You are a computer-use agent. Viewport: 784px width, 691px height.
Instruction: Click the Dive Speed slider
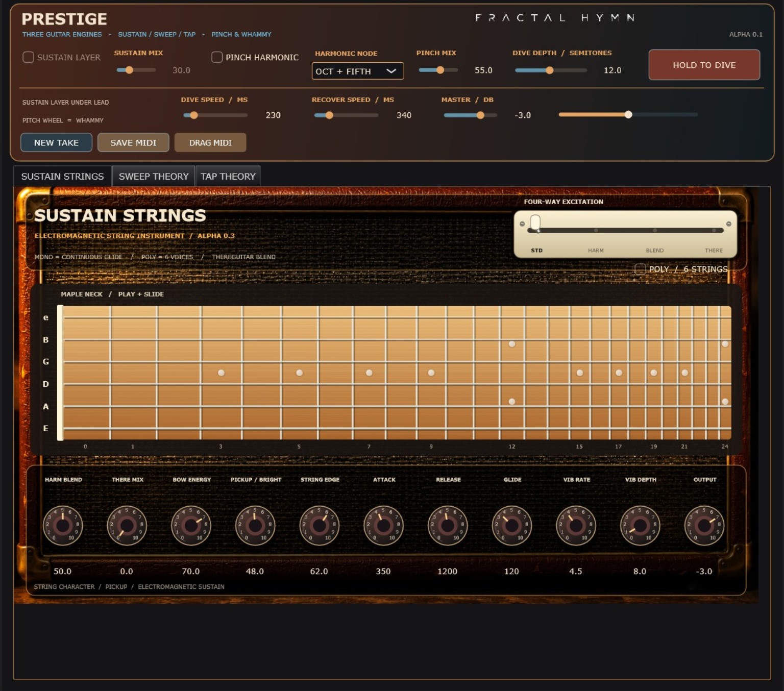pyautogui.click(x=215, y=115)
